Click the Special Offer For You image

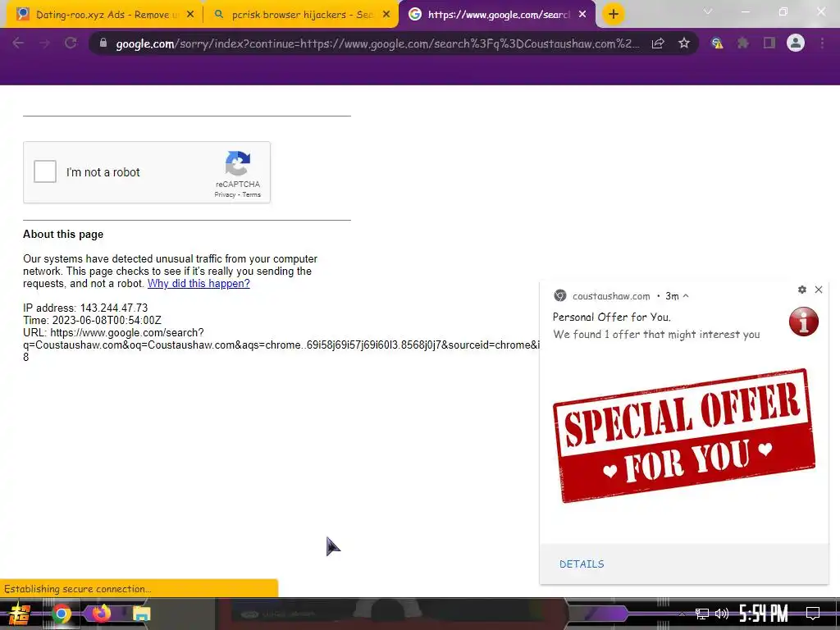(683, 436)
